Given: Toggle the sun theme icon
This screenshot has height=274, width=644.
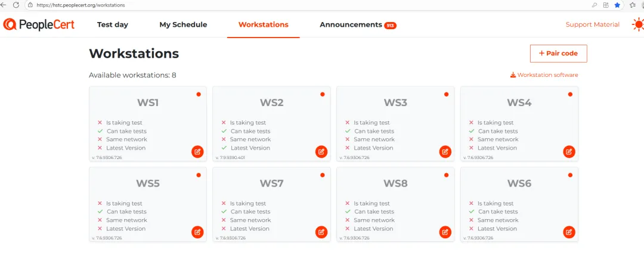Looking at the screenshot, I should pos(639,24).
